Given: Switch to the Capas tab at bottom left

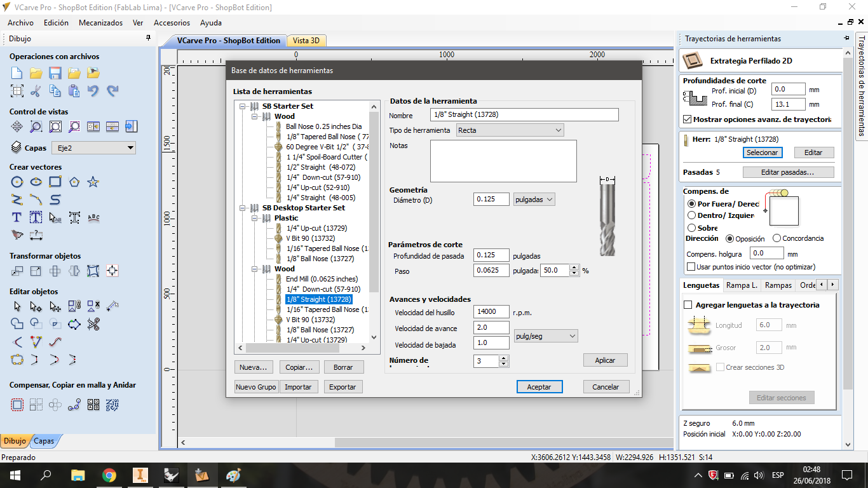Looking at the screenshot, I should [x=44, y=441].
